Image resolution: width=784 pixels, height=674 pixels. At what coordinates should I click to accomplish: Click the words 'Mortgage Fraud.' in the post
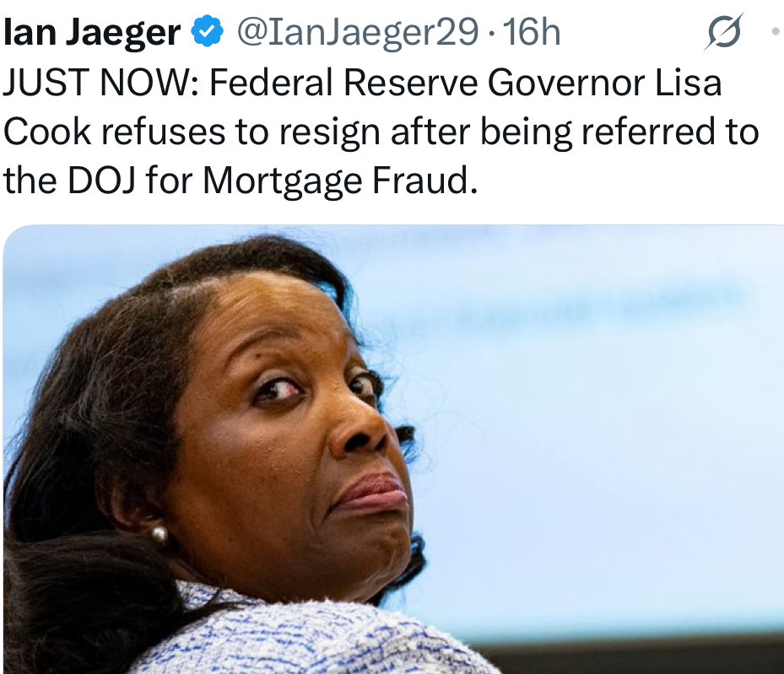(x=340, y=181)
